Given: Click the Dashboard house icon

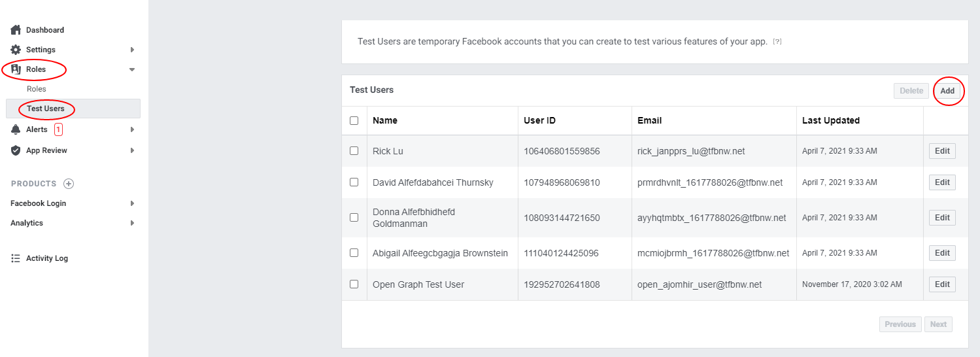Looking at the screenshot, I should [16, 30].
